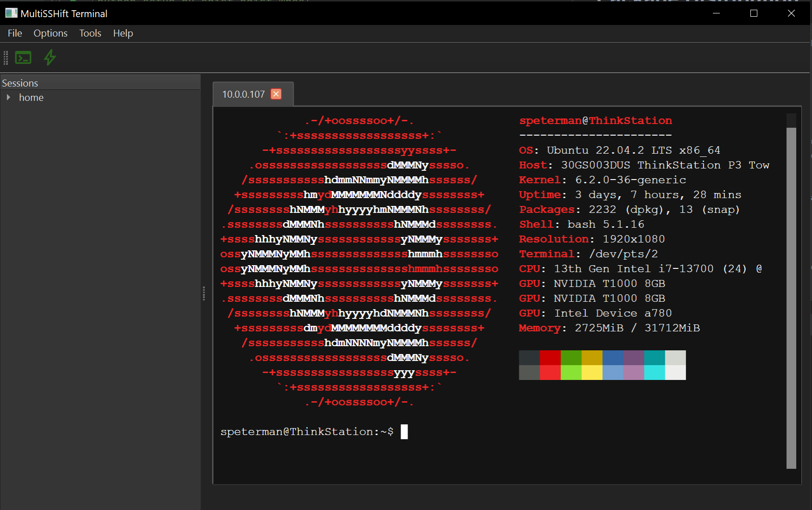Click the speterman@ThinkStation header text
Image resolution: width=812 pixels, height=510 pixels.
click(596, 121)
